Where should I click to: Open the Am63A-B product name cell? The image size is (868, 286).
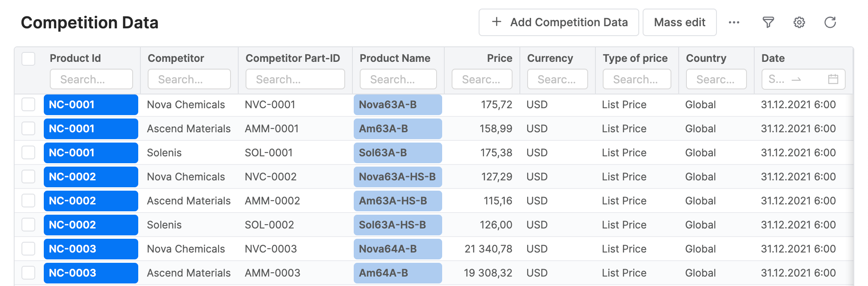click(398, 129)
